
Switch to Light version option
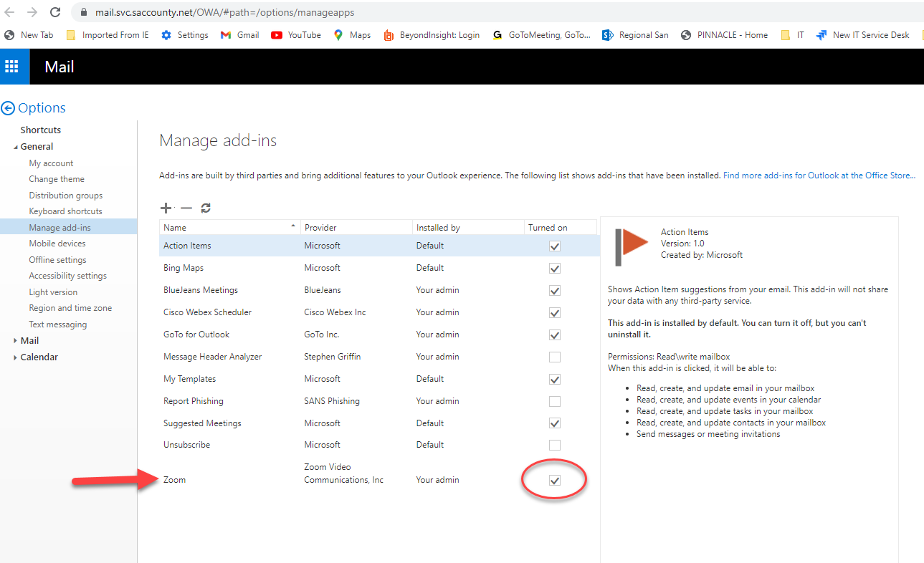(53, 292)
